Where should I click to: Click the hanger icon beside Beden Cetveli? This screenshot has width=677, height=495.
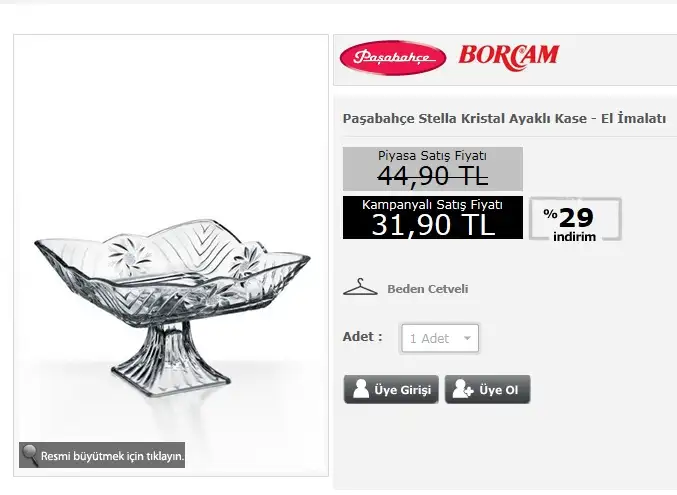click(x=360, y=287)
